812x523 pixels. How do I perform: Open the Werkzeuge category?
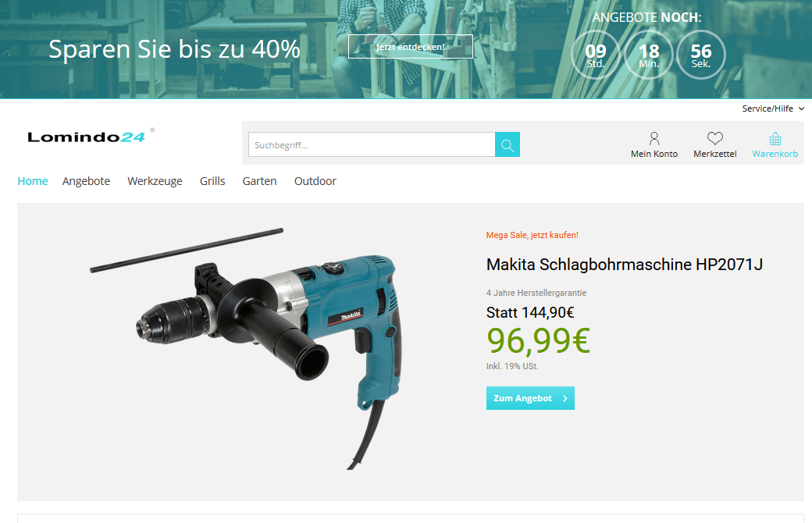(155, 181)
